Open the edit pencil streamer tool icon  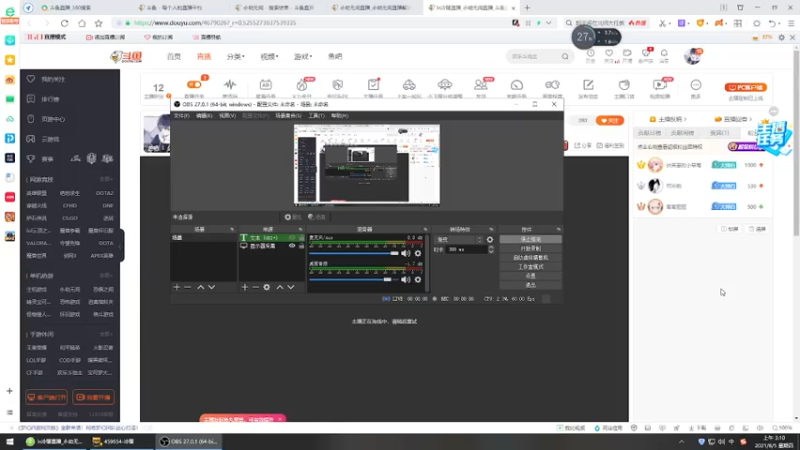click(588, 85)
